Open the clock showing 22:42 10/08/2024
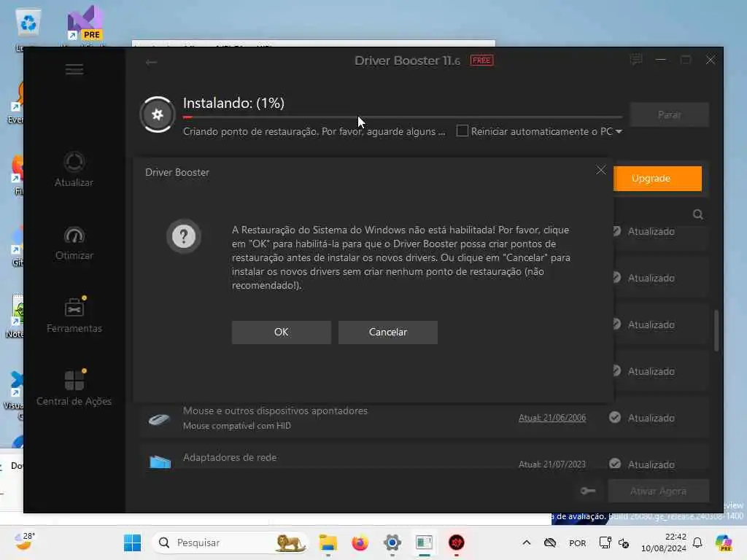Image resolution: width=747 pixels, height=560 pixels. (664, 542)
